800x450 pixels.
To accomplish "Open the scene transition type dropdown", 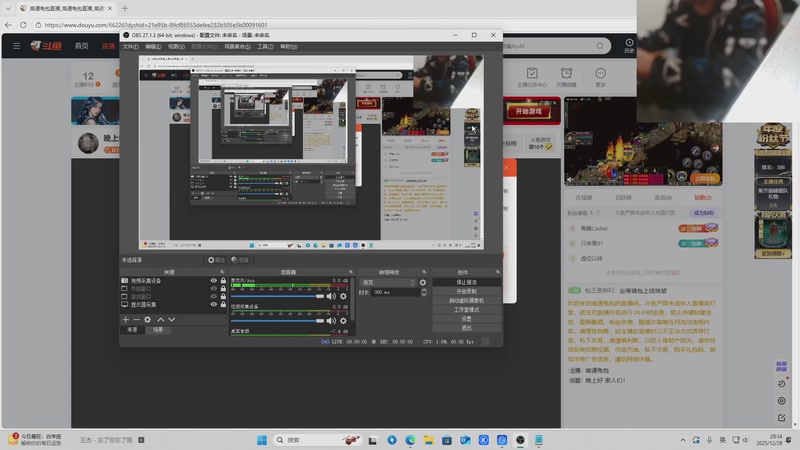I will pos(388,282).
